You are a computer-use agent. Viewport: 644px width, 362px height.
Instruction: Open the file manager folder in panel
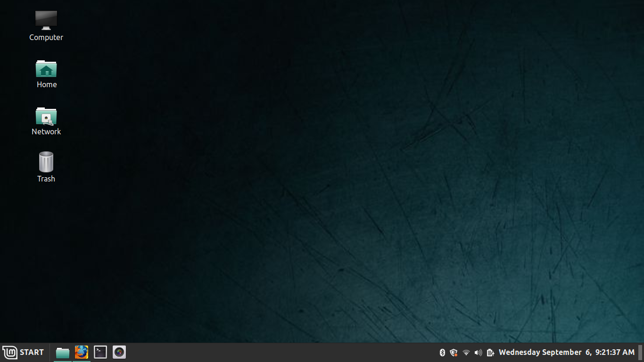pyautogui.click(x=63, y=352)
